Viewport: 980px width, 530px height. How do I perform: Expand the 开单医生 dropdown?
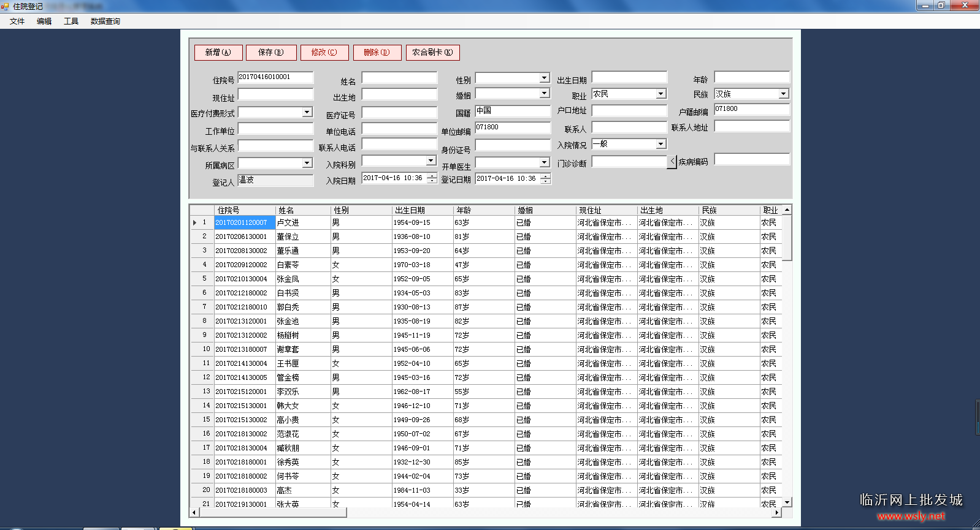pos(545,162)
